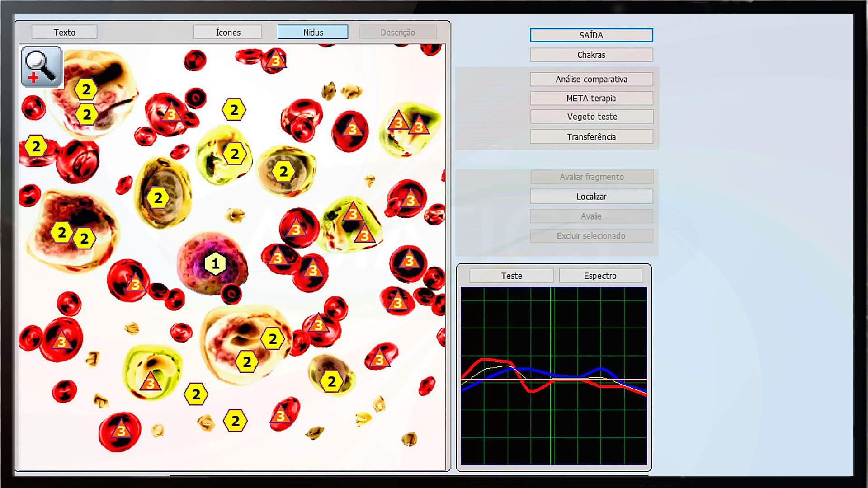The height and width of the screenshot is (488, 868).
Task: Click the Transferência button
Action: pos(591,136)
